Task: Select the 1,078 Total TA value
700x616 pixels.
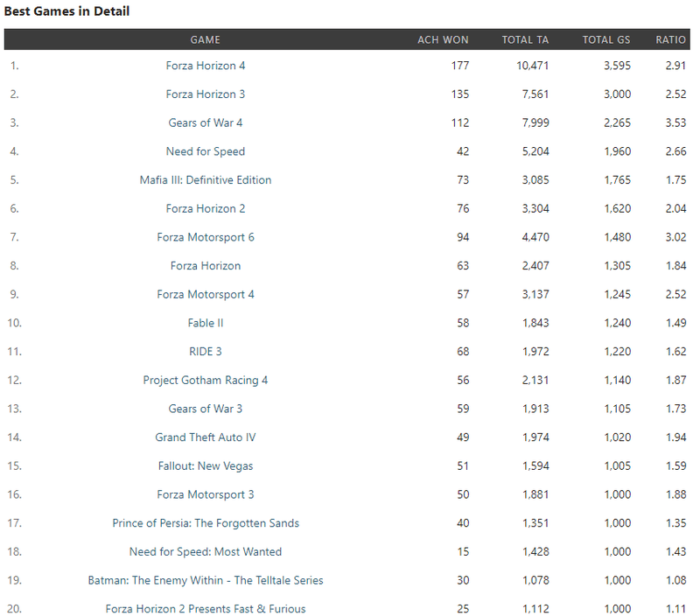Action: pyautogui.click(x=535, y=580)
